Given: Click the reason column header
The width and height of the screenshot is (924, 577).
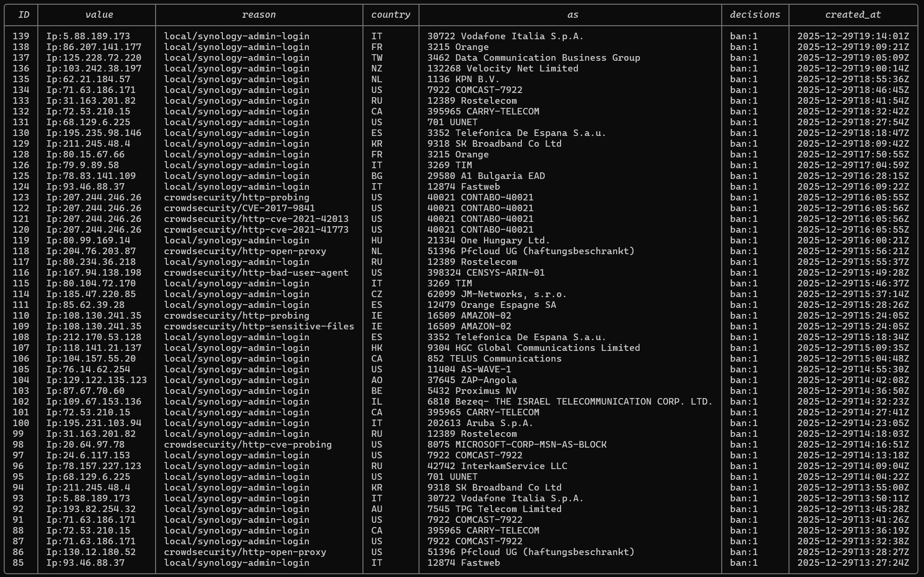Looking at the screenshot, I should [258, 14].
